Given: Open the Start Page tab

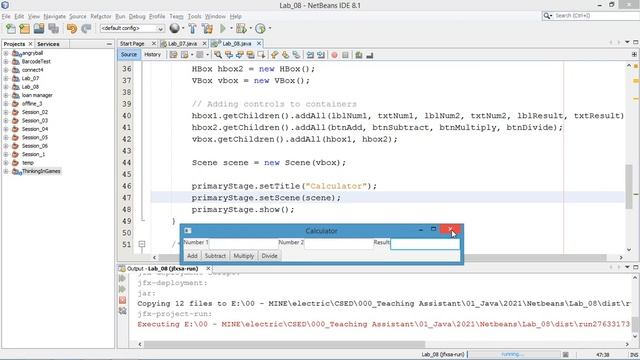Looking at the screenshot, I should click(x=132, y=43).
